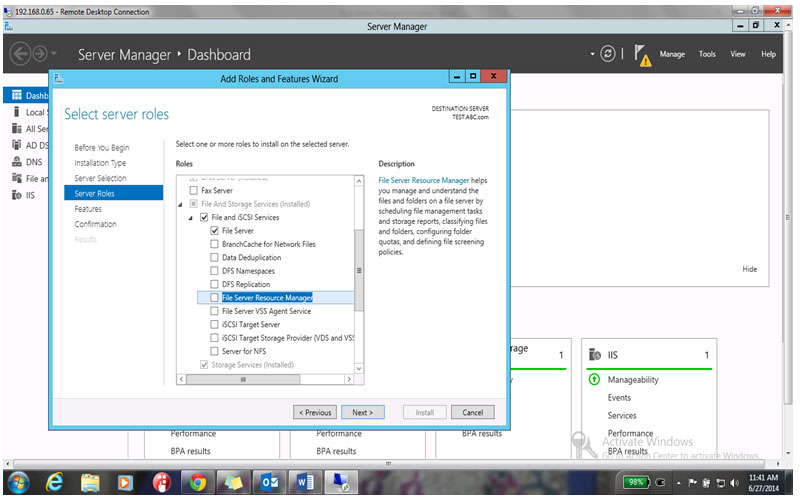This screenshot has height=500, width=800.
Task: Enable BranchCache for Network Files
Action: (214, 244)
